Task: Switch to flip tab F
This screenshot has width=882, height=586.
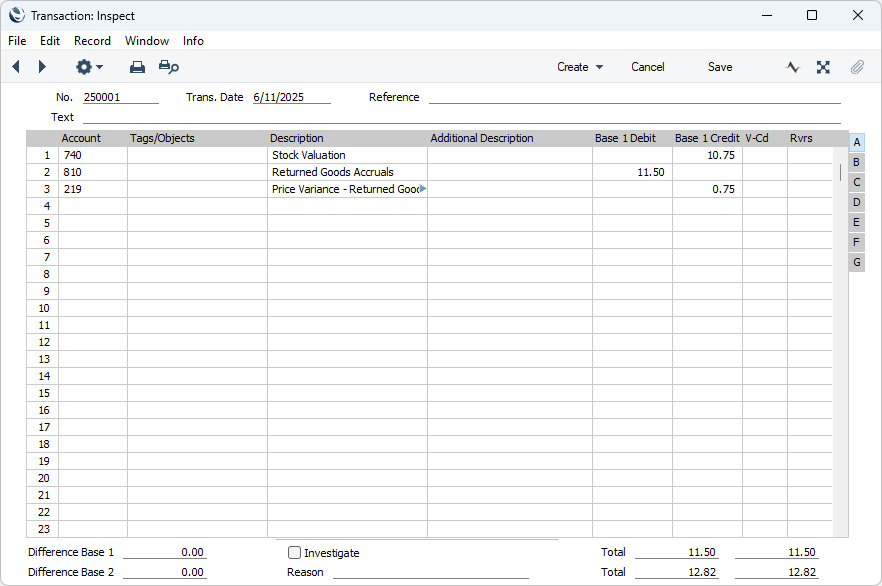Action: [857, 242]
